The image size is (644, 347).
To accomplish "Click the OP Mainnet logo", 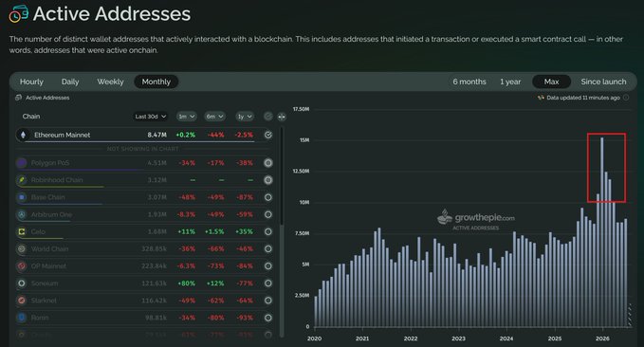I will [x=22, y=266].
